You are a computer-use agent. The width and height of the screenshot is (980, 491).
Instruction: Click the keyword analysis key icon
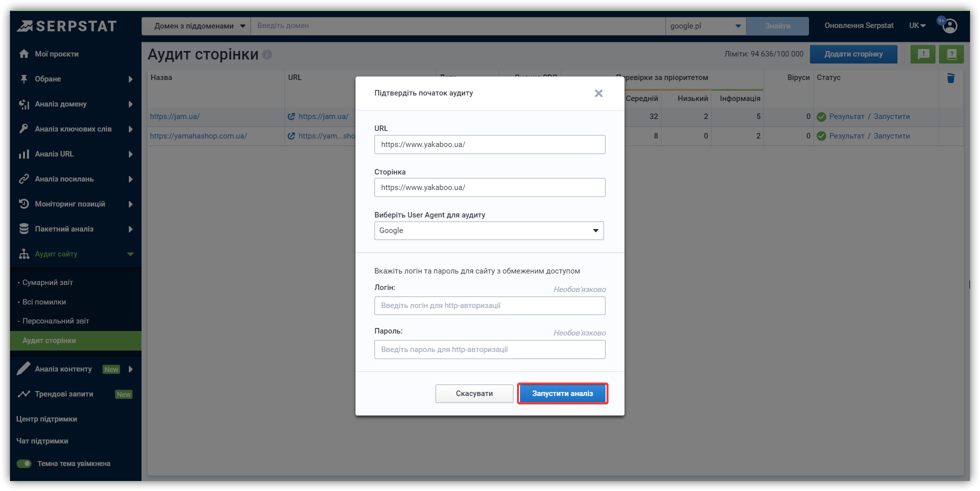pos(23,129)
